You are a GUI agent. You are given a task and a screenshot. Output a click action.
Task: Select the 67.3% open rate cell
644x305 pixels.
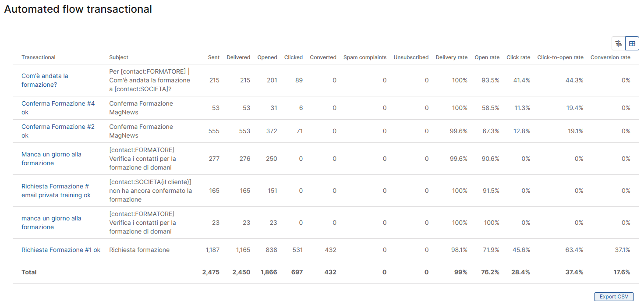(491, 131)
